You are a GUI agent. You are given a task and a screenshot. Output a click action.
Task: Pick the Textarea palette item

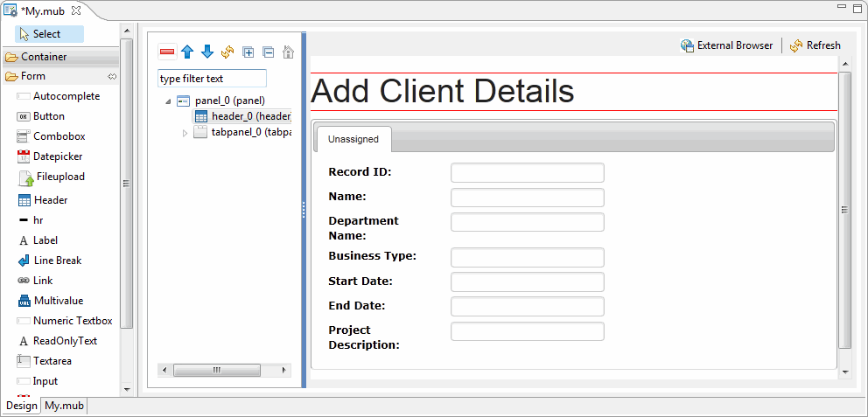(45, 361)
